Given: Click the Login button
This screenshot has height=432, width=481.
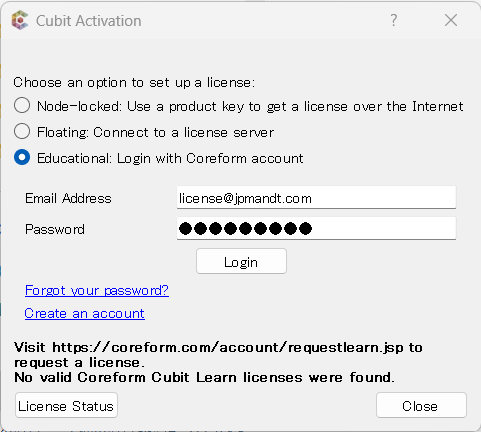Looking at the screenshot, I should coord(241,261).
